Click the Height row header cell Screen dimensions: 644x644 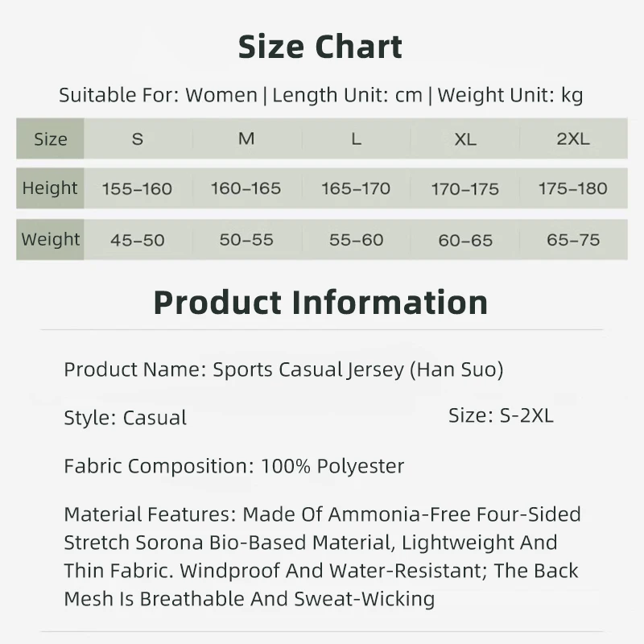coord(50,188)
